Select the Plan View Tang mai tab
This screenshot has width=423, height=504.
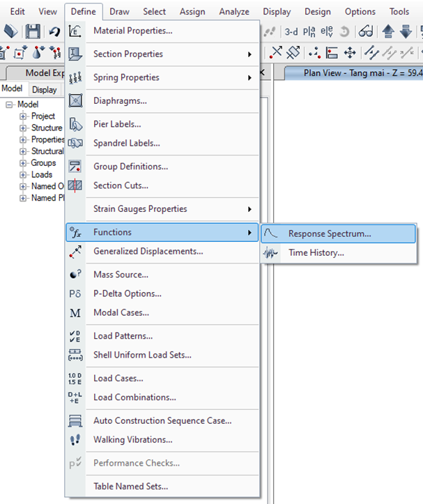click(x=355, y=72)
